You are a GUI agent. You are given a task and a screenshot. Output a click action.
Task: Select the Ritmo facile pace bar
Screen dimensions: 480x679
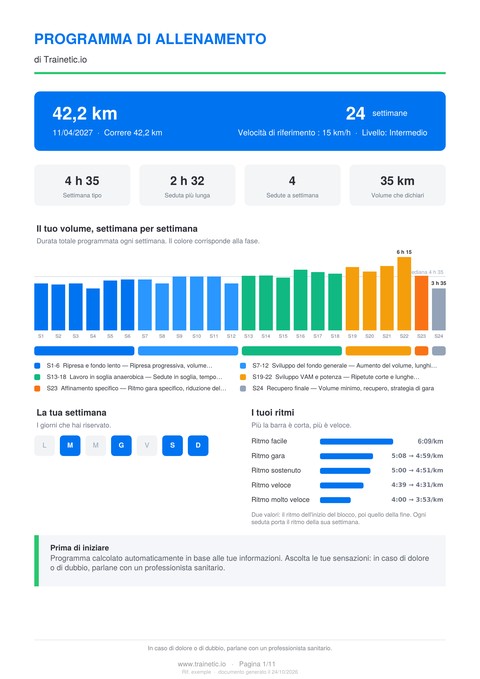[357, 442]
